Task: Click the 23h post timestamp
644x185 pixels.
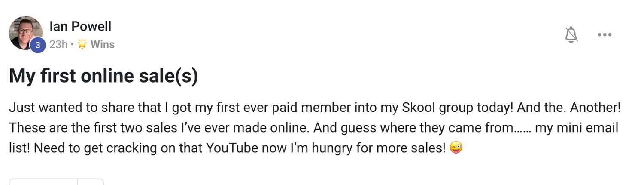Action: [58, 44]
